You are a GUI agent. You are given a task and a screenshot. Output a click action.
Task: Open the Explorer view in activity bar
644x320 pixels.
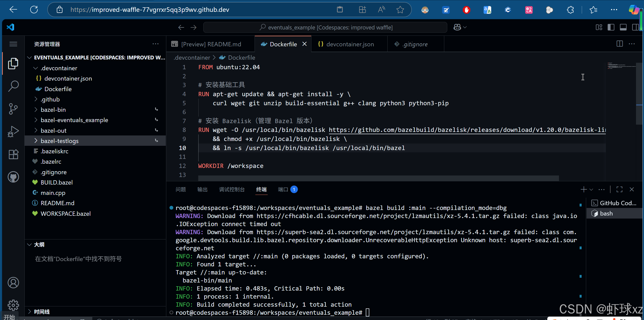13,63
